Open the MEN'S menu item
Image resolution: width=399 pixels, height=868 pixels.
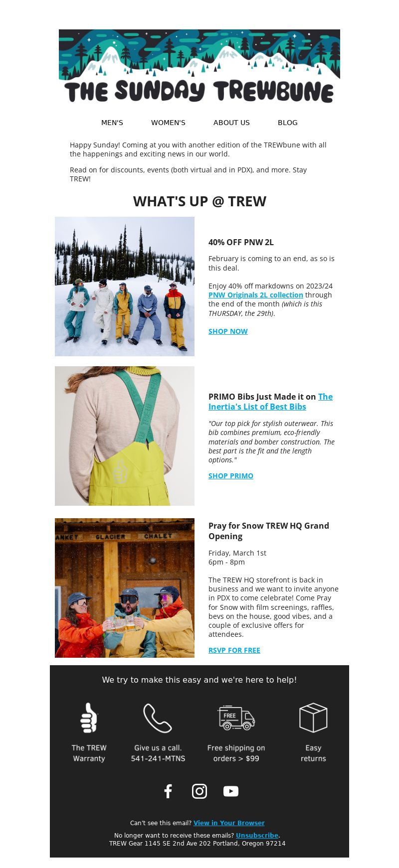pyautogui.click(x=112, y=123)
